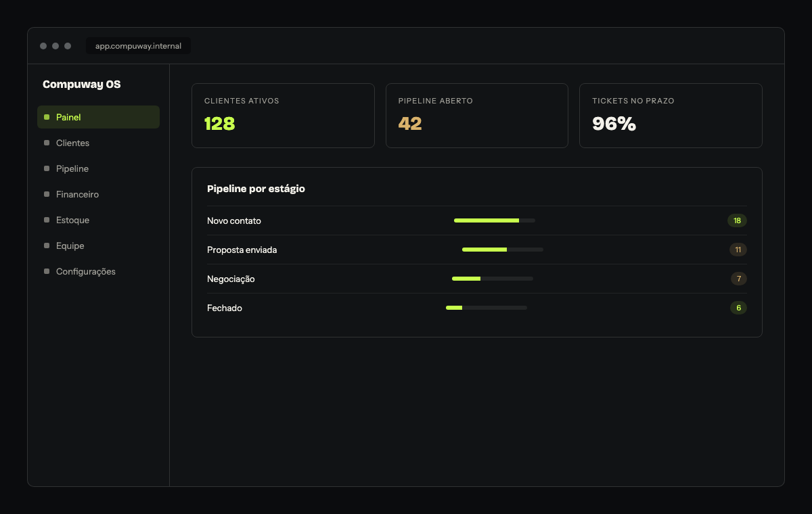Go to the Financeiro section
Image resolution: width=812 pixels, height=514 pixels.
[x=98, y=194]
